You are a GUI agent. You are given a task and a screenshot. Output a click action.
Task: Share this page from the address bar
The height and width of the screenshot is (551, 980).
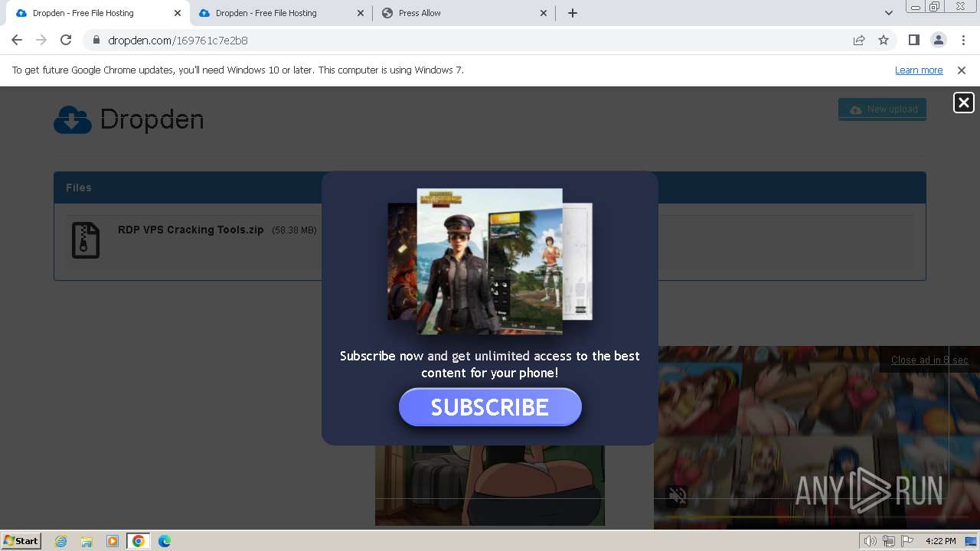[859, 40]
